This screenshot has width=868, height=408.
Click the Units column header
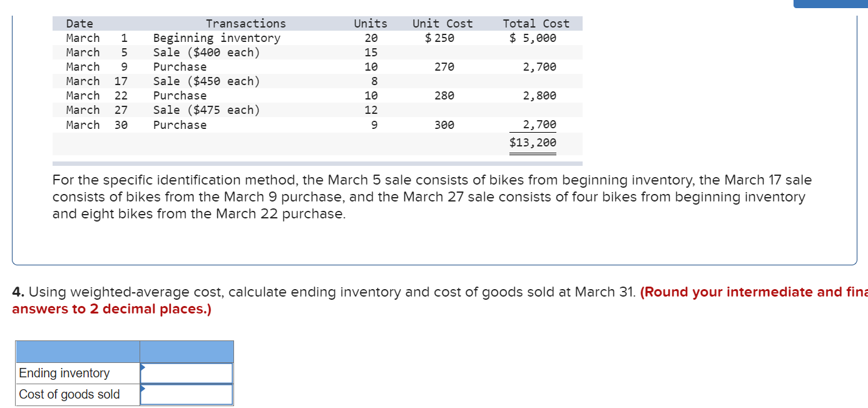370,23
